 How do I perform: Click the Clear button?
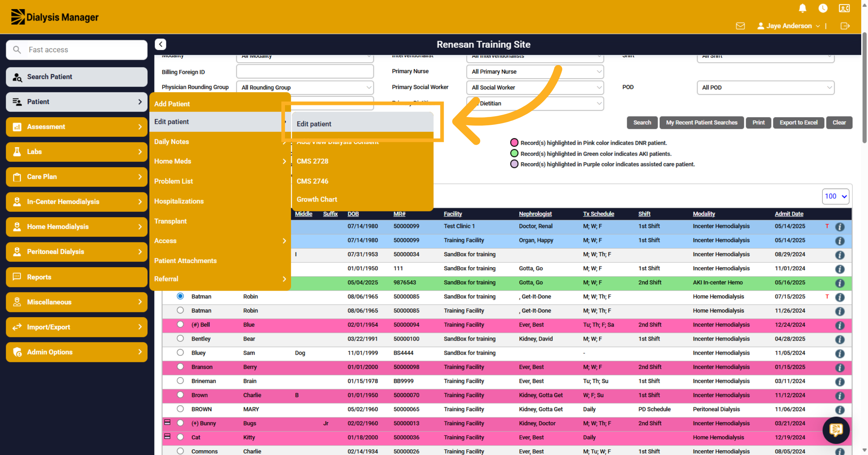tap(839, 123)
